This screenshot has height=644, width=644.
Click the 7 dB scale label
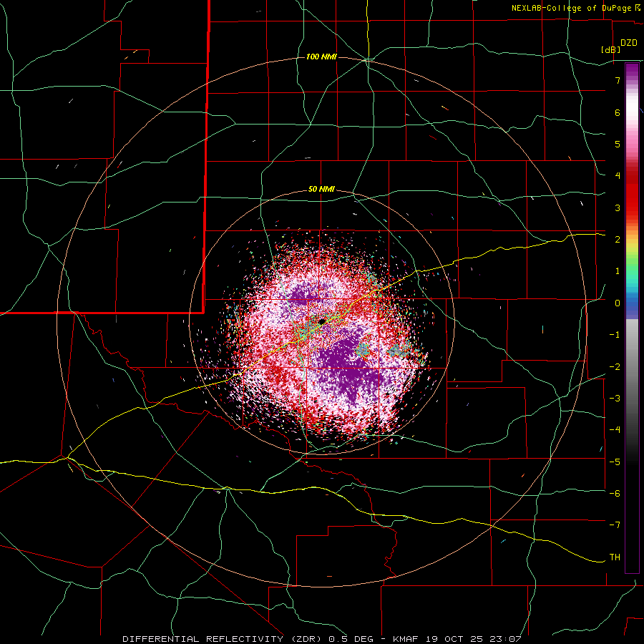click(x=618, y=80)
